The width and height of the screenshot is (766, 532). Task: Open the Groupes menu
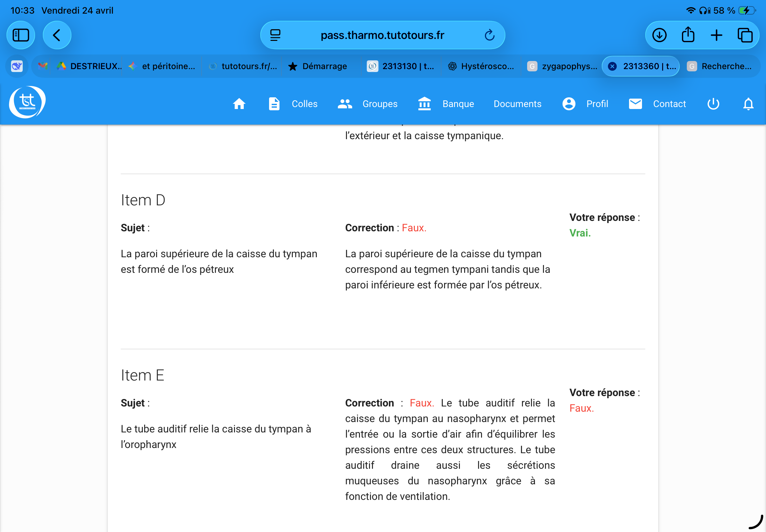[380, 104]
